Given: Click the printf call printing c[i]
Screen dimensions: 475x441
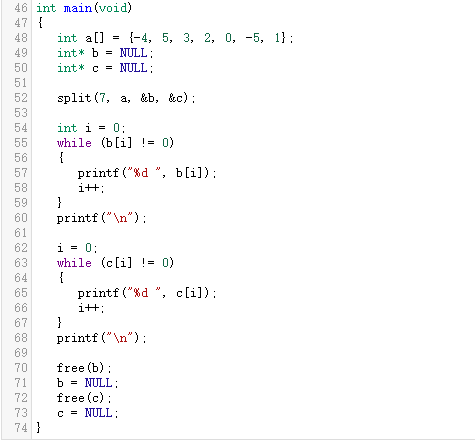Looking at the screenshot, I should [147, 293].
